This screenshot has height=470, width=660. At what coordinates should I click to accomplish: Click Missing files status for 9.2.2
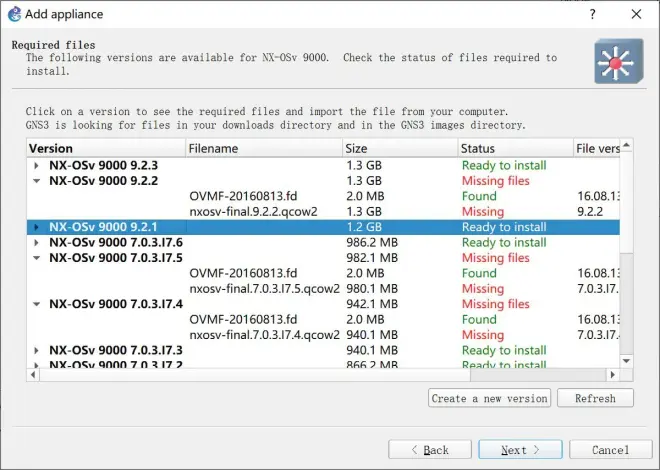point(496,181)
